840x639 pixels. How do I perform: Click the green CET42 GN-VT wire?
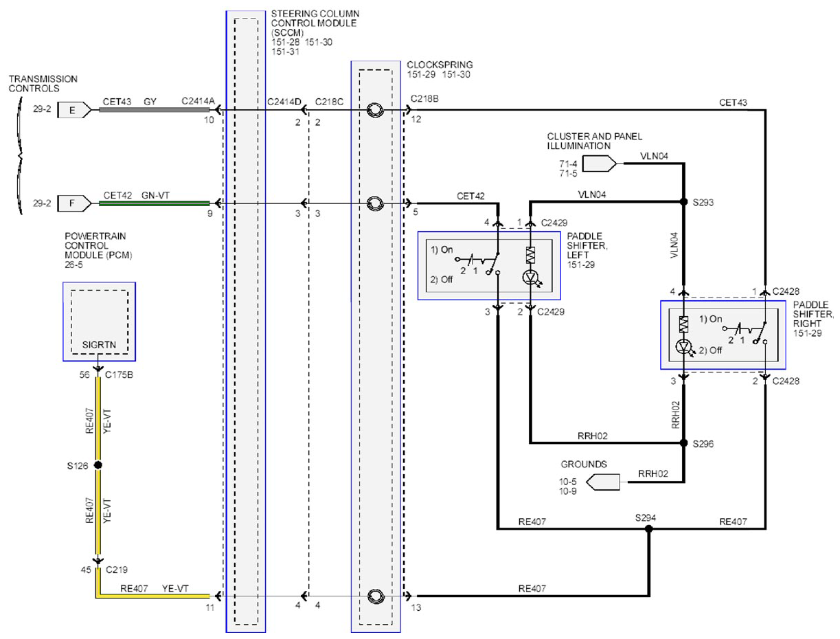(156, 203)
